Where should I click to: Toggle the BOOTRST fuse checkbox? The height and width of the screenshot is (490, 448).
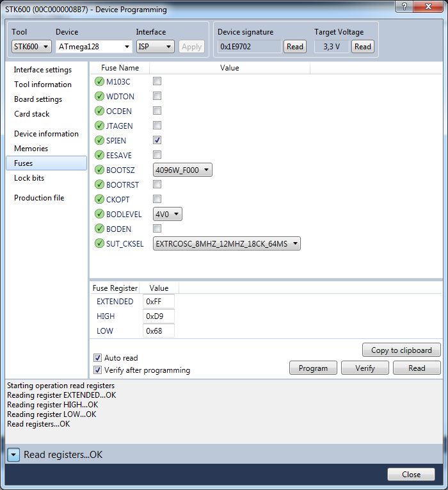[x=157, y=184]
